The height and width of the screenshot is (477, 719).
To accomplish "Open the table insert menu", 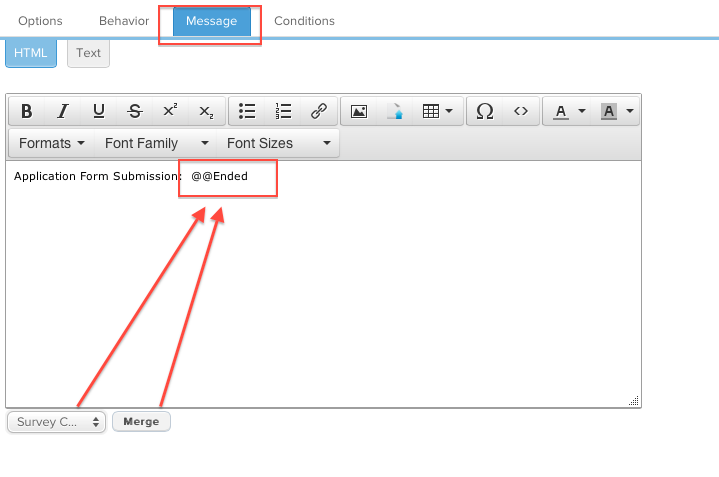I will coord(437,111).
